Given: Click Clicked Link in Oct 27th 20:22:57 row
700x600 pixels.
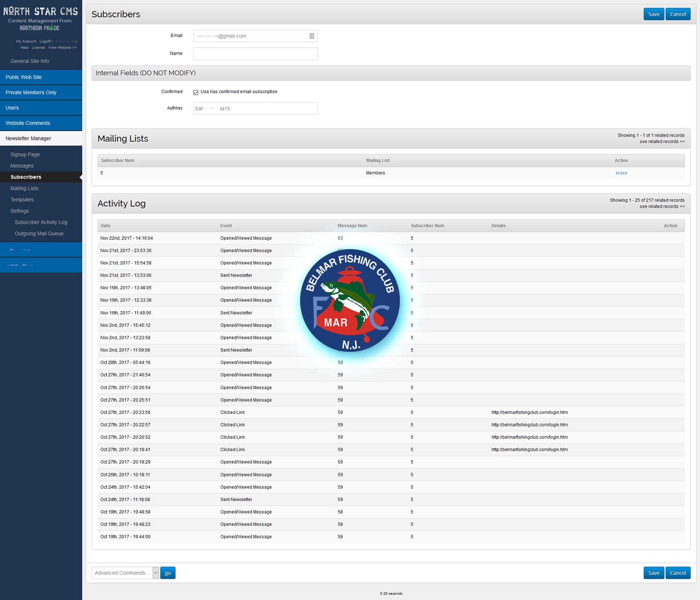Looking at the screenshot, I should point(232,425).
